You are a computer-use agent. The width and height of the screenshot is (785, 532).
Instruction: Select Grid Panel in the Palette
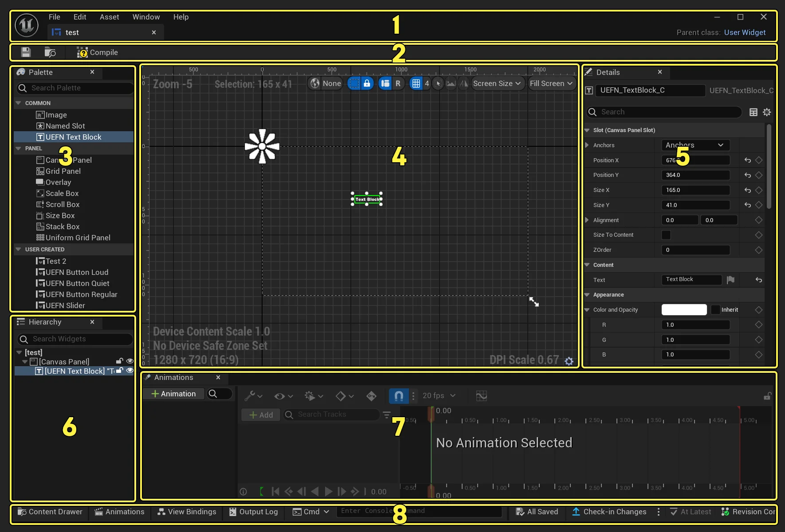(59, 171)
